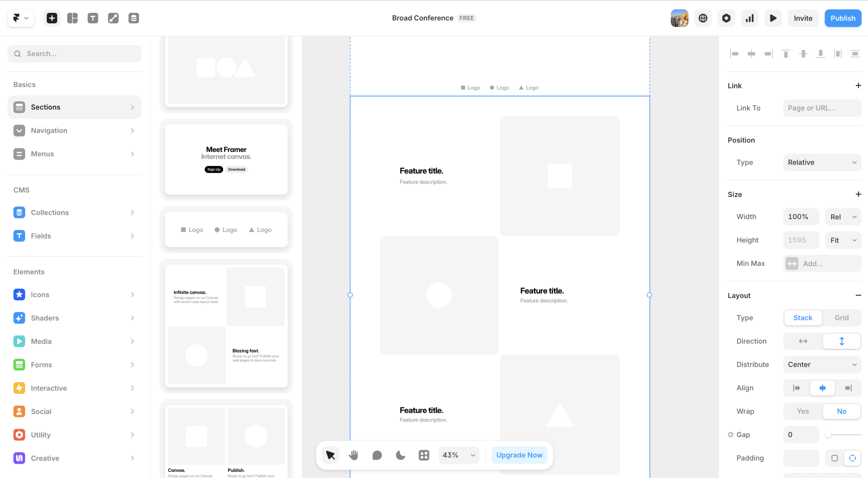This screenshot has width=868, height=478.
Task: Click the grid components icon in bottom bar
Action: 424,455
